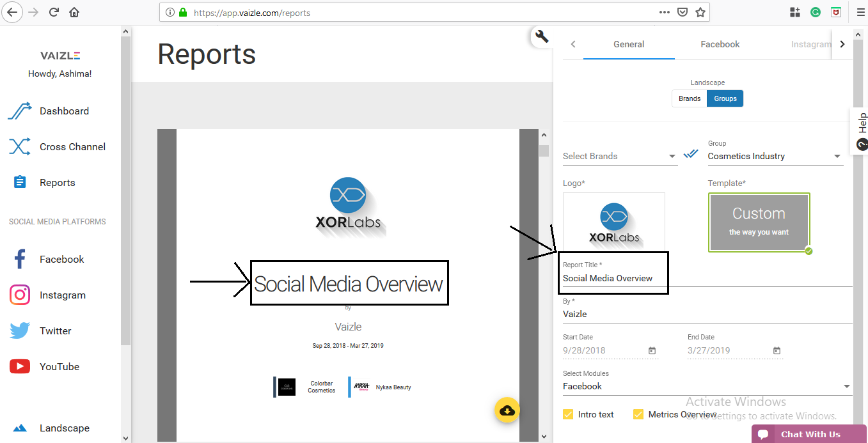This screenshot has width=868, height=443.
Task: Click yellow cloud download button
Action: click(x=506, y=410)
